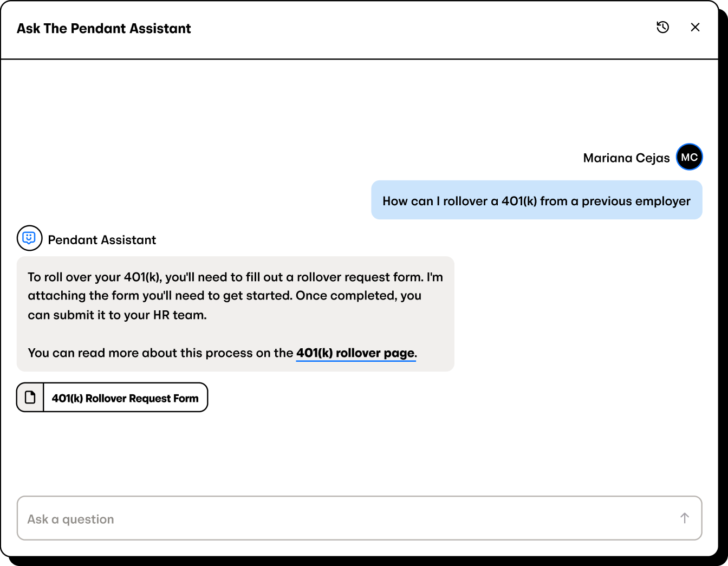Open the chat history clock icon
Image resolution: width=728 pixels, height=566 pixels.
662,27
